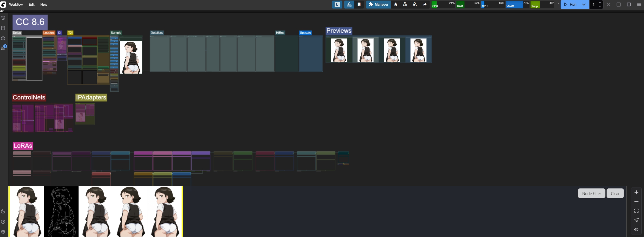Click the square clear pending icon
This screenshot has width=644, height=237.
(x=619, y=5)
